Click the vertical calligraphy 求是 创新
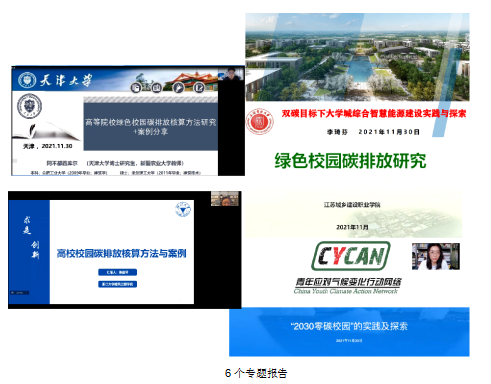The image size is (491, 384). click(31, 237)
